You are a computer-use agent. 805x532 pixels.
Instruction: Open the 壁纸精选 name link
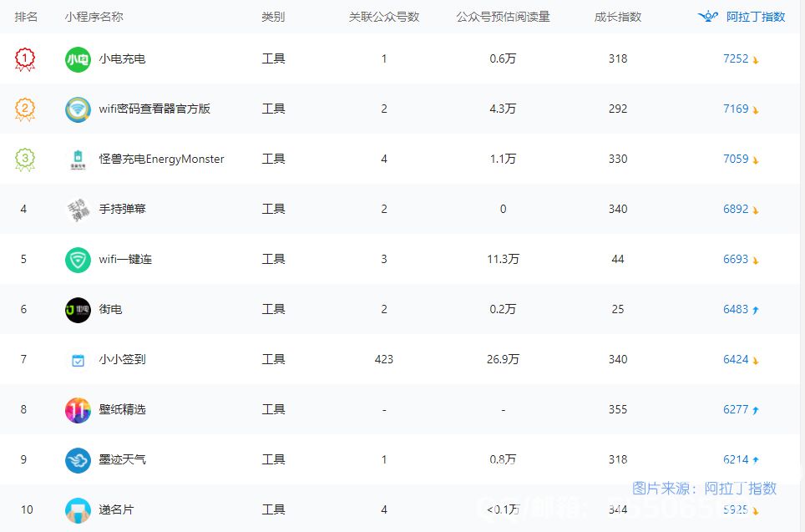click(x=122, y=409)
